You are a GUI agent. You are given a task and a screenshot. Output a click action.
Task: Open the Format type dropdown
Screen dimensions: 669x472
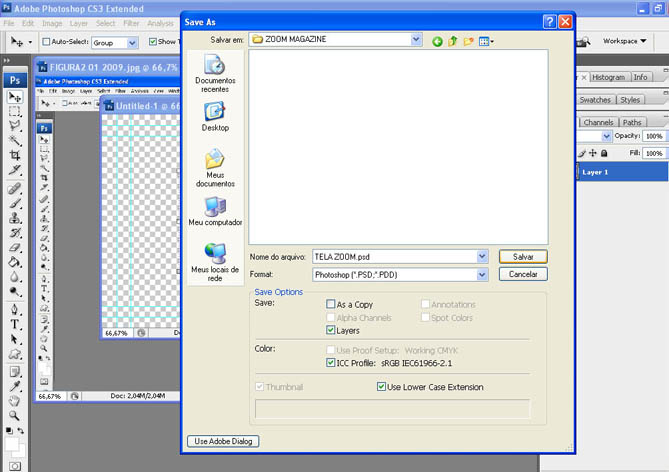[481, 274]
